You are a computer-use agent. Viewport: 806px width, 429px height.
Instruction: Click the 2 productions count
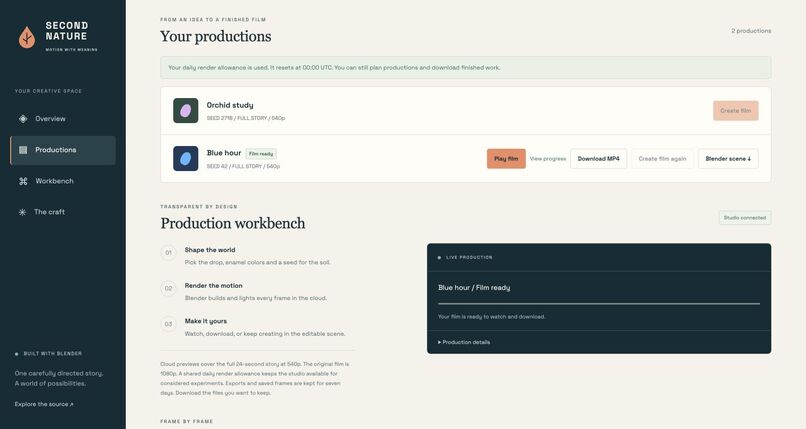[x=751, y=31]
